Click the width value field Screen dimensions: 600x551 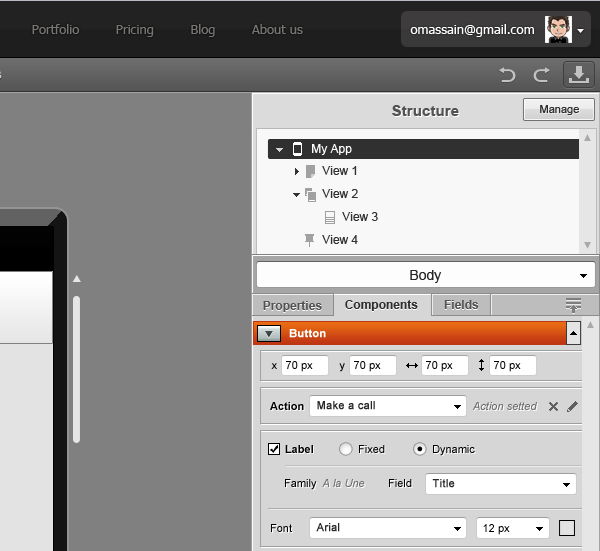[x=445, y=365]
